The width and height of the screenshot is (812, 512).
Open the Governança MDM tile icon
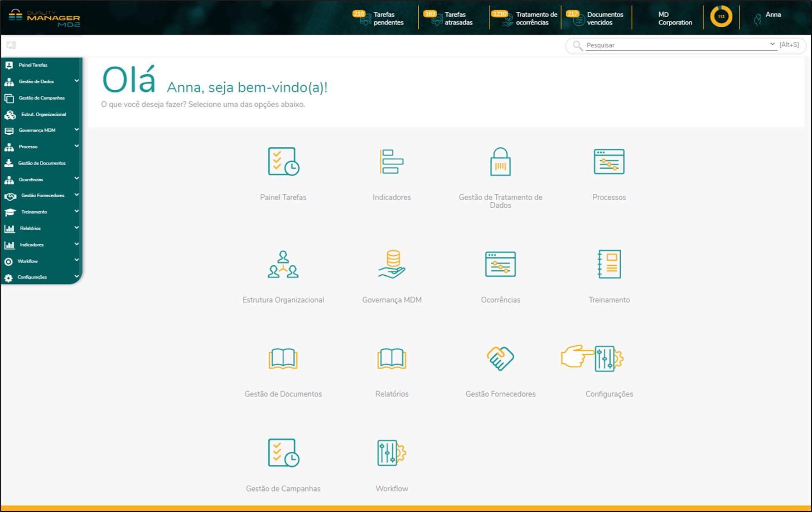(391, 264)
